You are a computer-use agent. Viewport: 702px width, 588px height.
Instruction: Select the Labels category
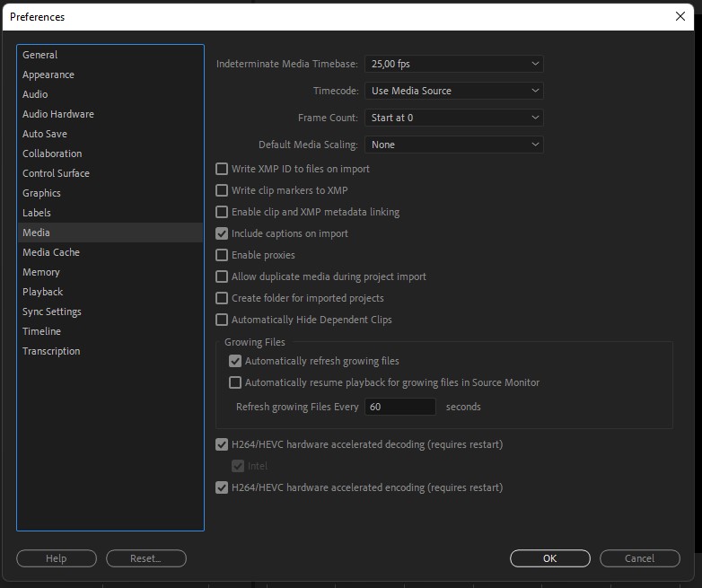pos(110,212)
